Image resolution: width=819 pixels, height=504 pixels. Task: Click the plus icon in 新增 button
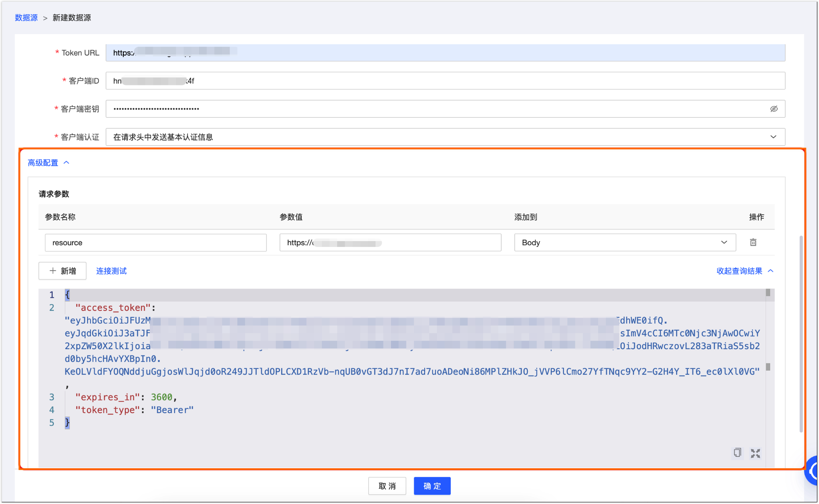coord(53,271)
